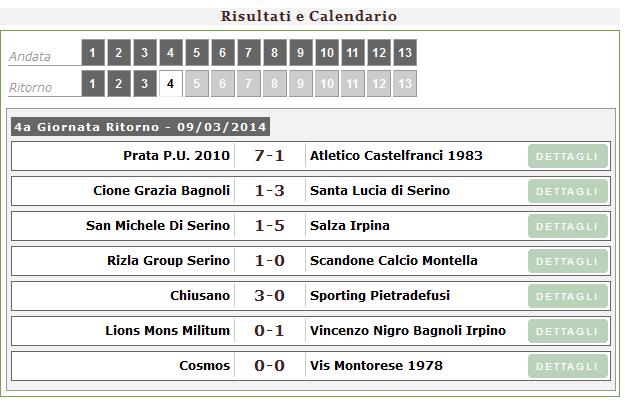This screenshot has height=411, width=625.
Task: Go to Ritorno matchday 3
Action: [144, 84]
